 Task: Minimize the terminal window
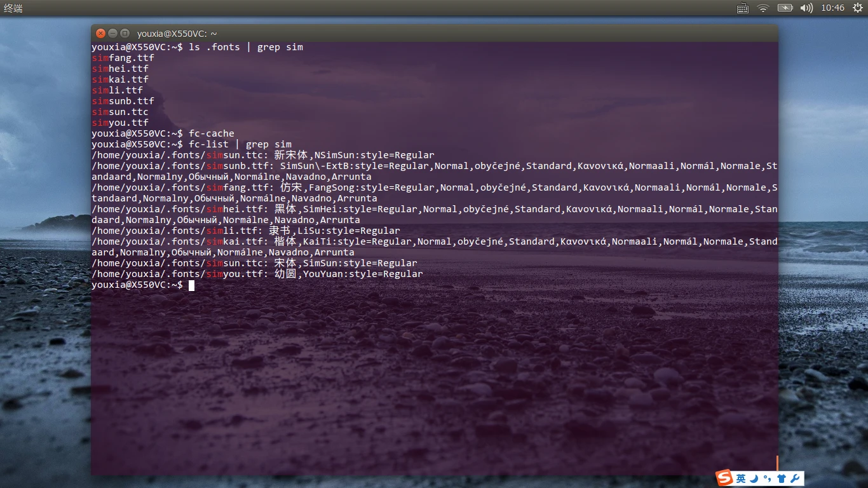[x=112, y=34]
